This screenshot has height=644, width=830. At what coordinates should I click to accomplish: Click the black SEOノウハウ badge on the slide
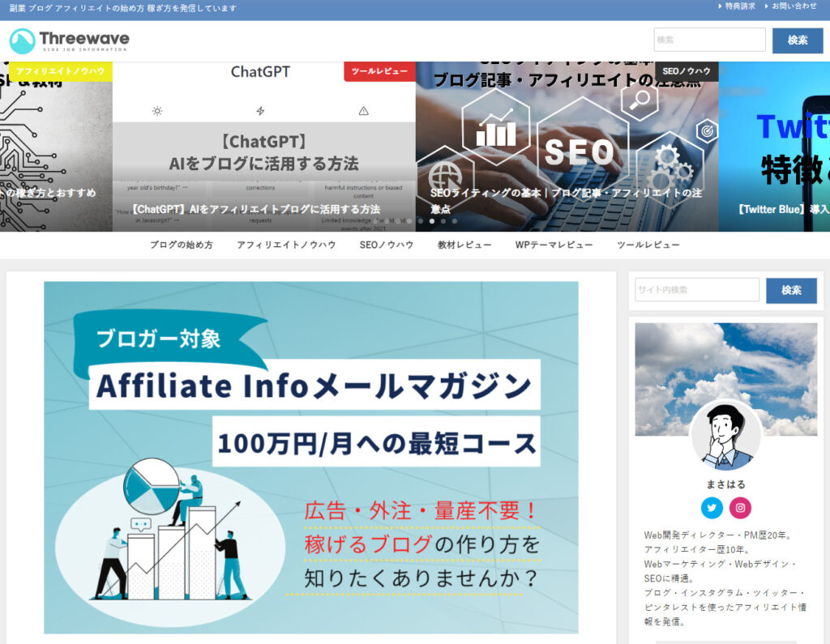click(687, 71)
